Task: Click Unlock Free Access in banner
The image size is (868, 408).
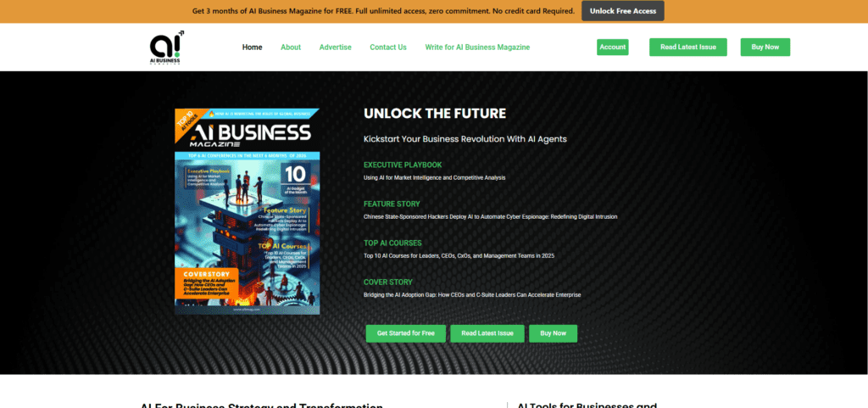Action: [623, 11]
